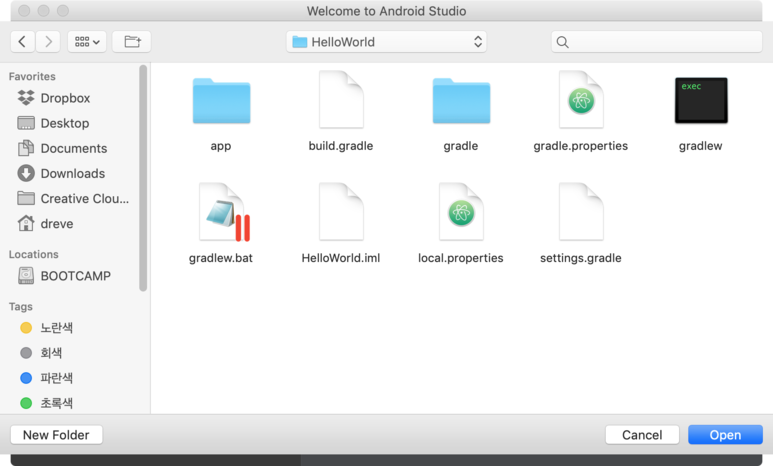
Task: Click the Locations section header
Action: point(34,254)
